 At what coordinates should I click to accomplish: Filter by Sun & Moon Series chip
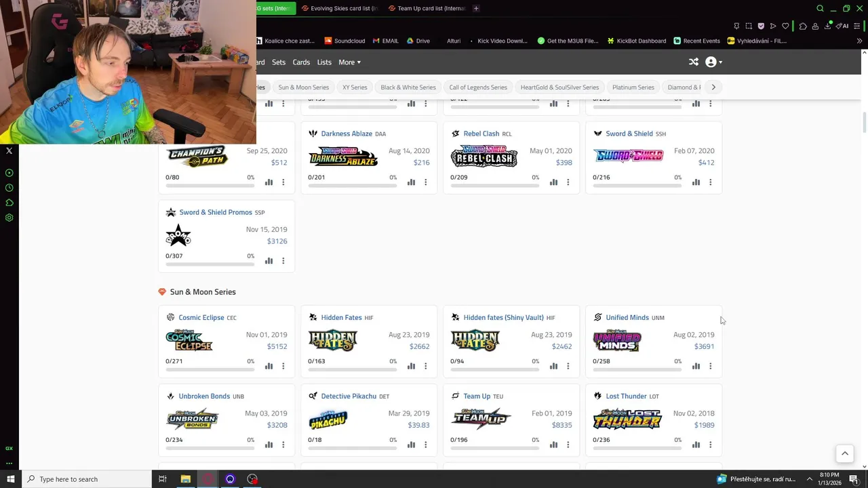click(303, 87)
